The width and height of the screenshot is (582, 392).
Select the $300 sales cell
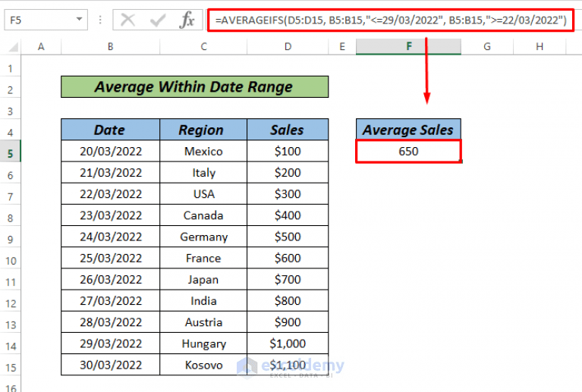click(288, 194)
